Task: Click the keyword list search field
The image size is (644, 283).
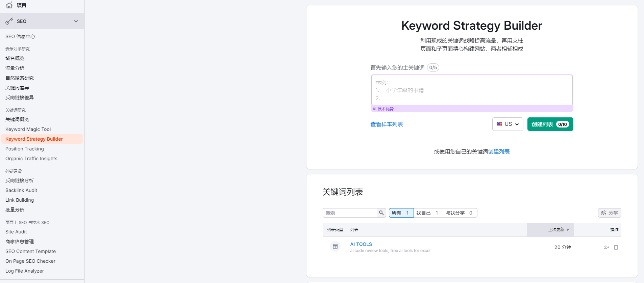Action: [x=350, y=213]
